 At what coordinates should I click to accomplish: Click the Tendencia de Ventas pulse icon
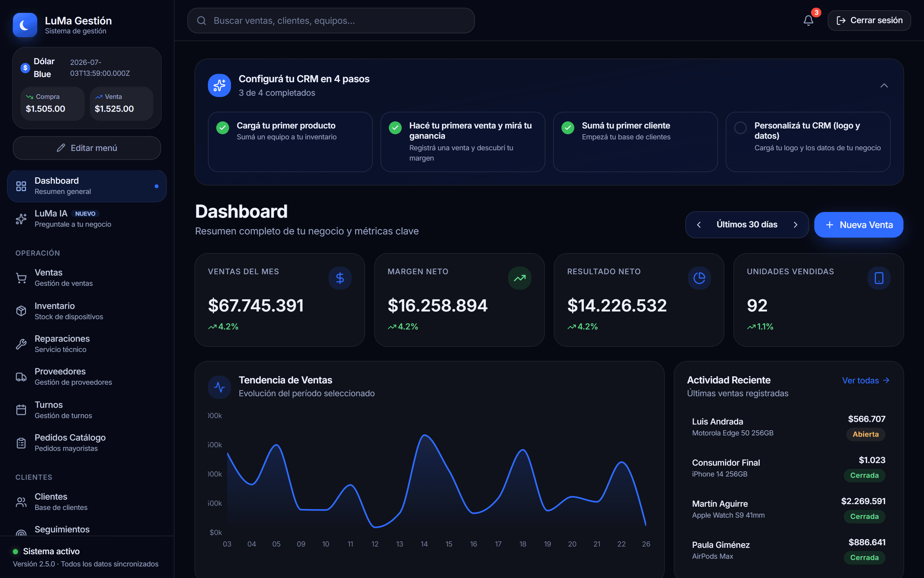coord(219,387)
